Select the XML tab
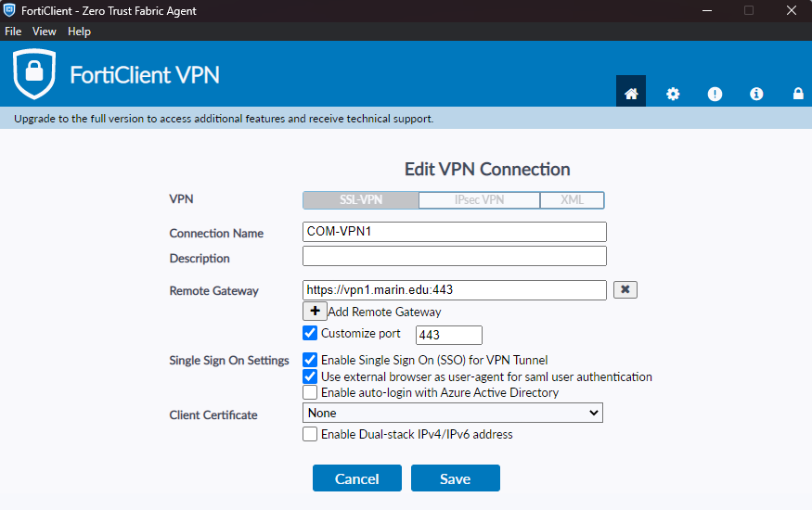This screenshot has width=812, height=510. (572, 200)
